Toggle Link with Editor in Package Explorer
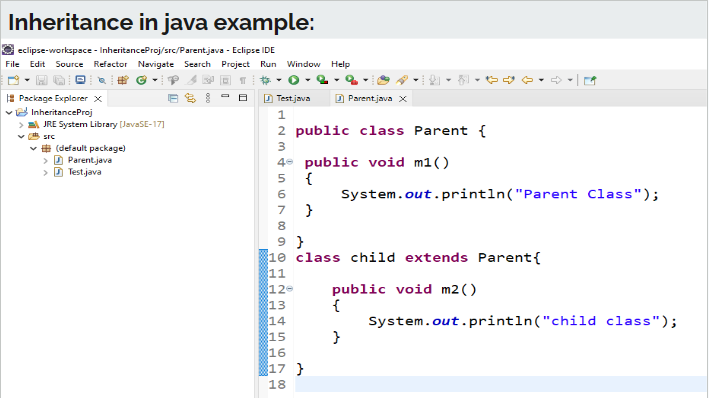709x398 pixels. 190,98
